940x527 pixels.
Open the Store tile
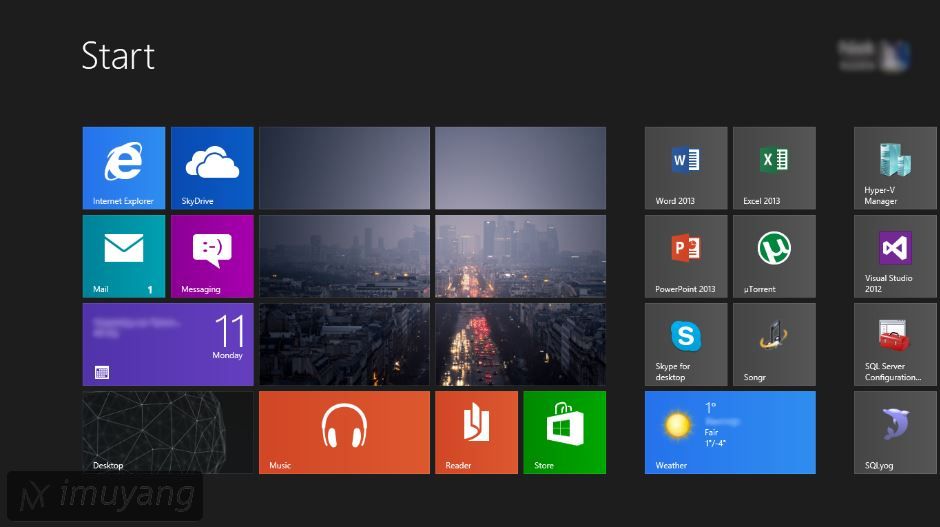[565, 432]
